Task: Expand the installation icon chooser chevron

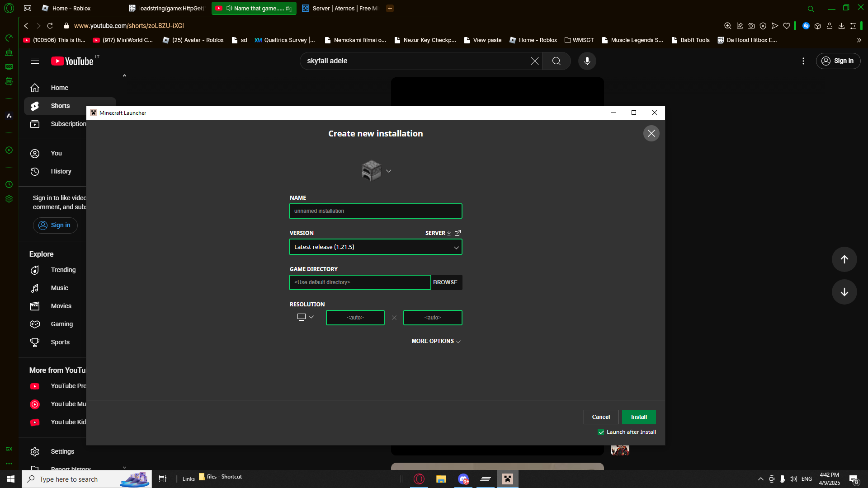Action: pos(388,171)
